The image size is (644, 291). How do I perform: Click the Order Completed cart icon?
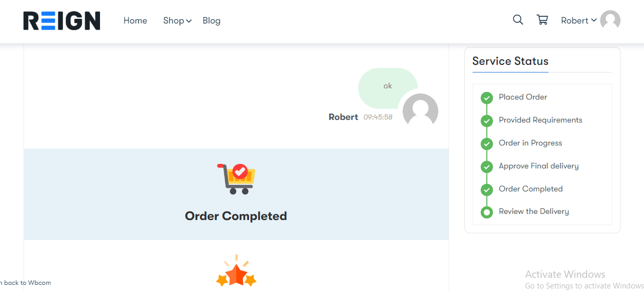coord(236,179)
